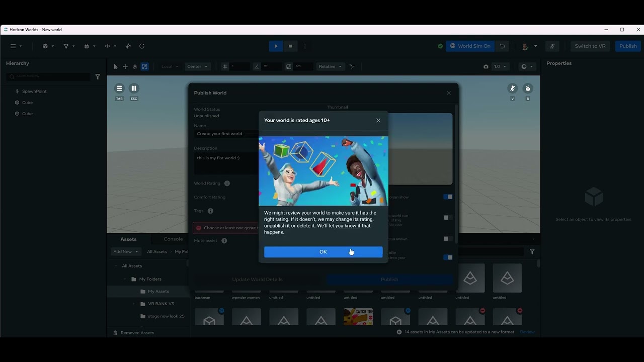Screen dimensions: 644x362
Task: Click the green status checkmark icon
Action: (x=440, y=46)
